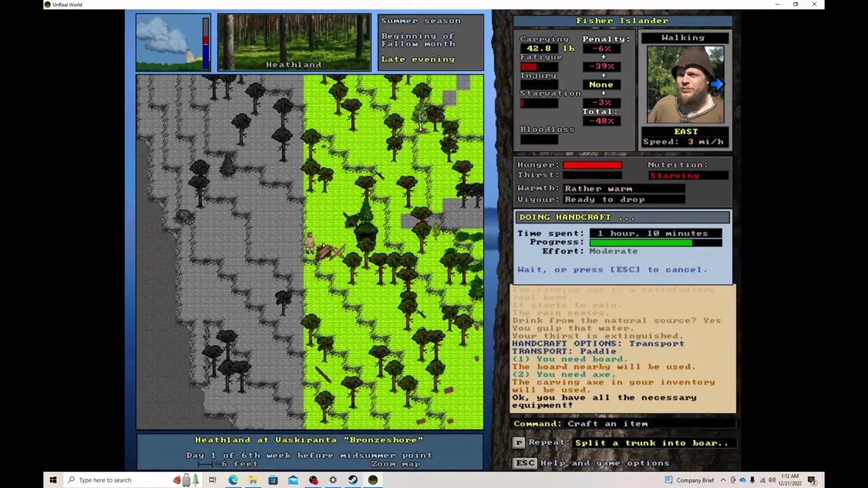Click the Speed: 3 mi/h readout

(x=684, y=142)
